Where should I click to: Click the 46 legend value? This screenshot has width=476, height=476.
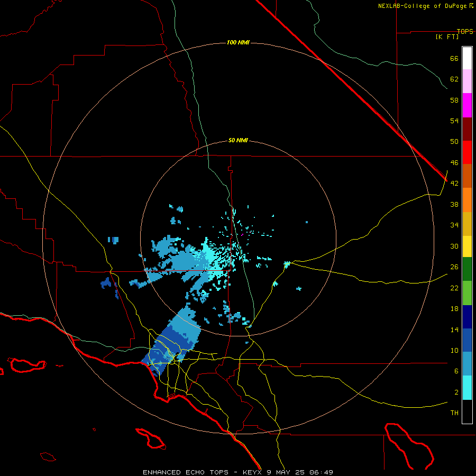point(454,163)
